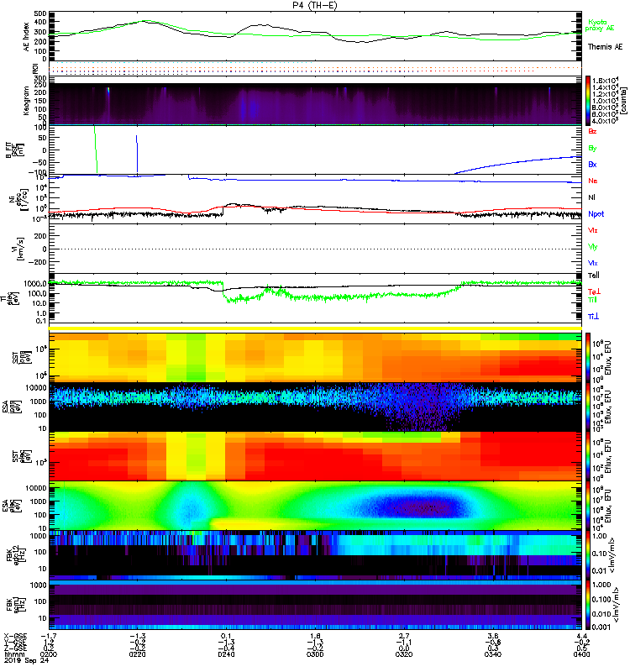Select the Themis AE legend label
Image resolution: width=630 pixels, height=672 pixels.
(x=605, y=47)
